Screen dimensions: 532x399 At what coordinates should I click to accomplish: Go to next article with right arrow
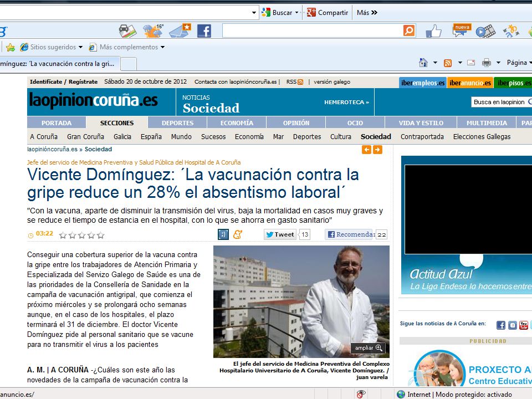coord(377,150)
